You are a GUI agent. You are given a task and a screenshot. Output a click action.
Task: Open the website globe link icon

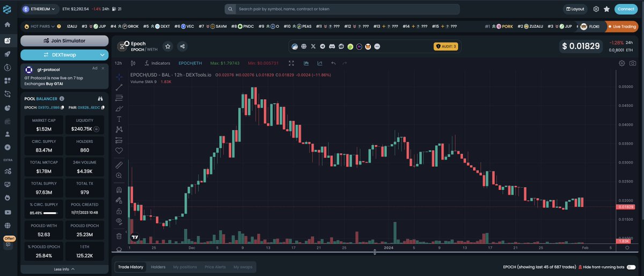click(304, 47)
